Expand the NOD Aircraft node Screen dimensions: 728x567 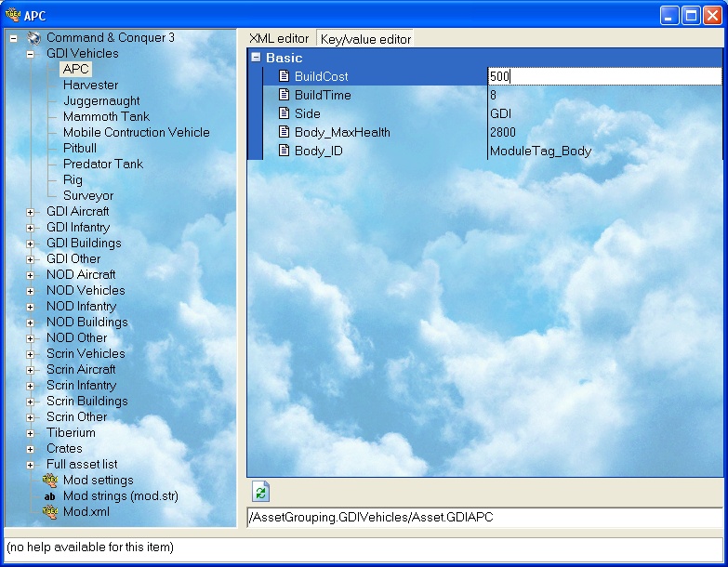30,276
